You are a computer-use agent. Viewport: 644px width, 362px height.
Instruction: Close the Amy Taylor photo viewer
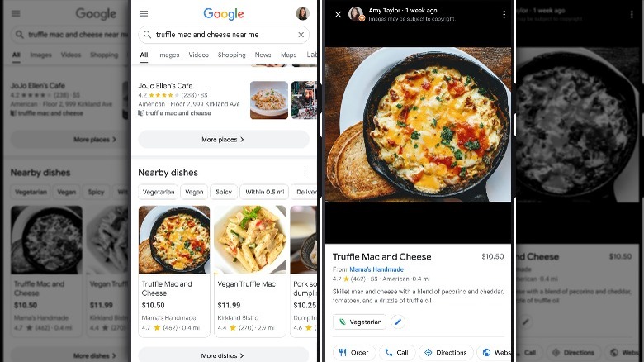338,14
